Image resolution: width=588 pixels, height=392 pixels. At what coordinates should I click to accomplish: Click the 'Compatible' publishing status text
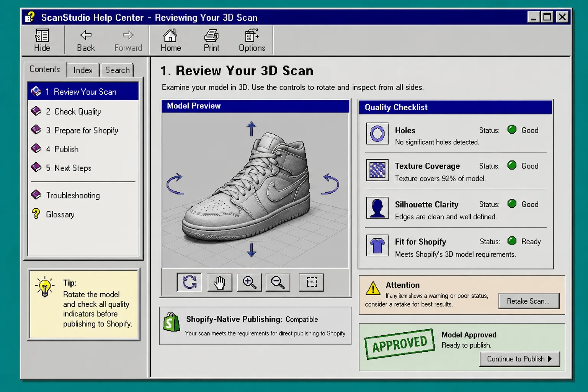tap(302, 319)
